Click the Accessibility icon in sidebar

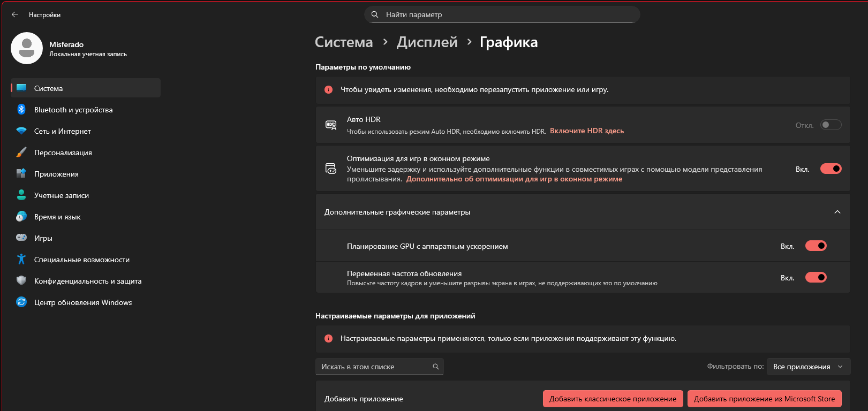coord(21,260)
